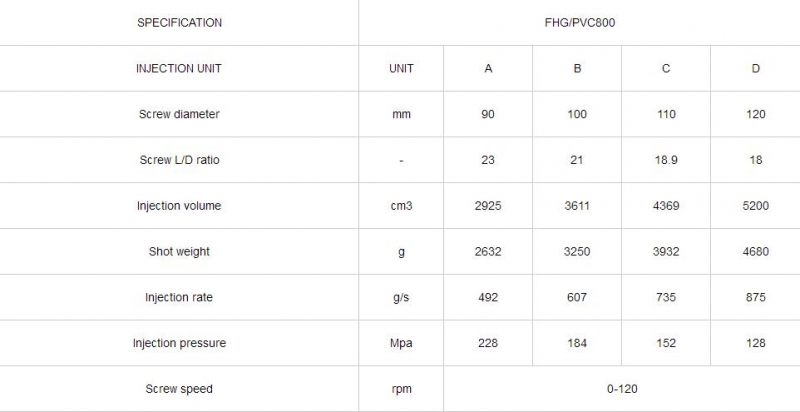Select the Screw L/D ratio label
The width and height of the screenshot is (800, 412).
point(179,160)
